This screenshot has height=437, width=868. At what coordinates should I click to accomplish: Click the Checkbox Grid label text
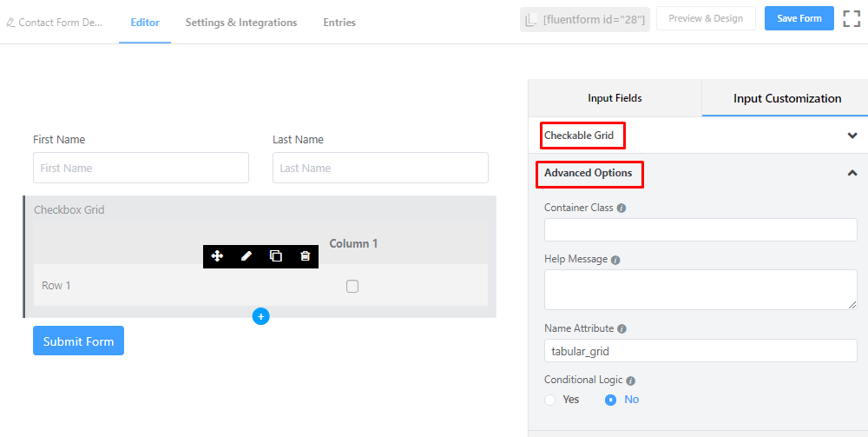click(x=69, y=210)
